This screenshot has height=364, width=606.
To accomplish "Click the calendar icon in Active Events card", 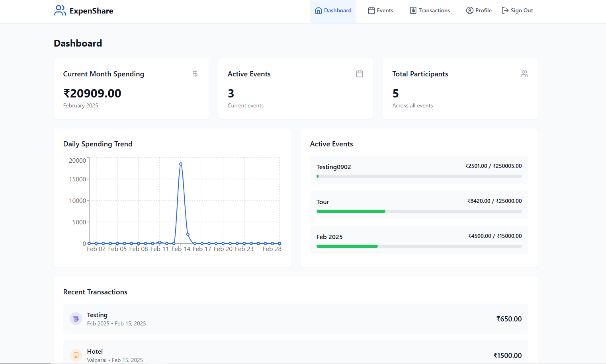I will tap(360, 74).
